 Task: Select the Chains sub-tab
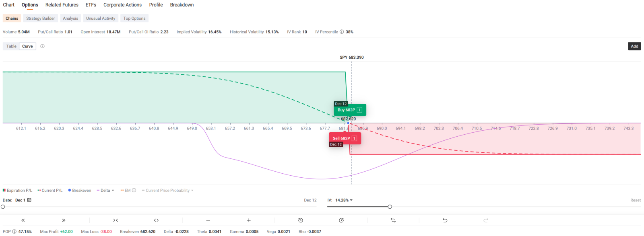point(12,18)
